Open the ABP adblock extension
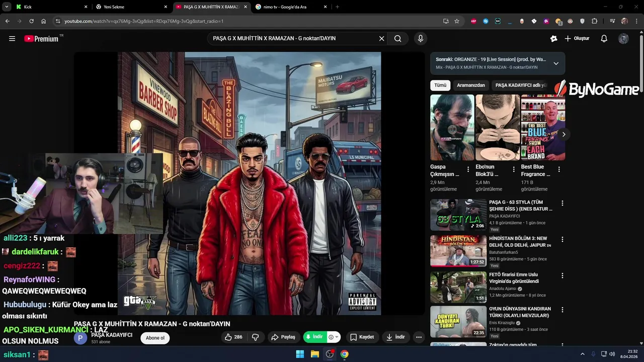Image resolution: width=644 pixels, height=362 pixels. coord(473,21)
